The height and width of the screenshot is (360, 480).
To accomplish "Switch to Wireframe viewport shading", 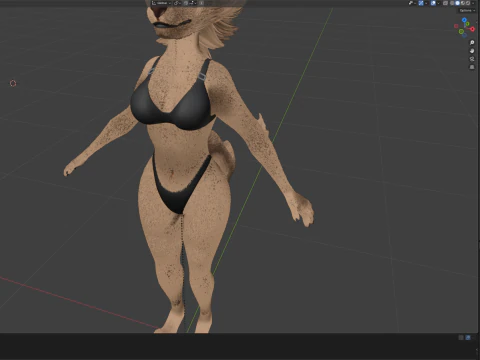I will (452, 3).
